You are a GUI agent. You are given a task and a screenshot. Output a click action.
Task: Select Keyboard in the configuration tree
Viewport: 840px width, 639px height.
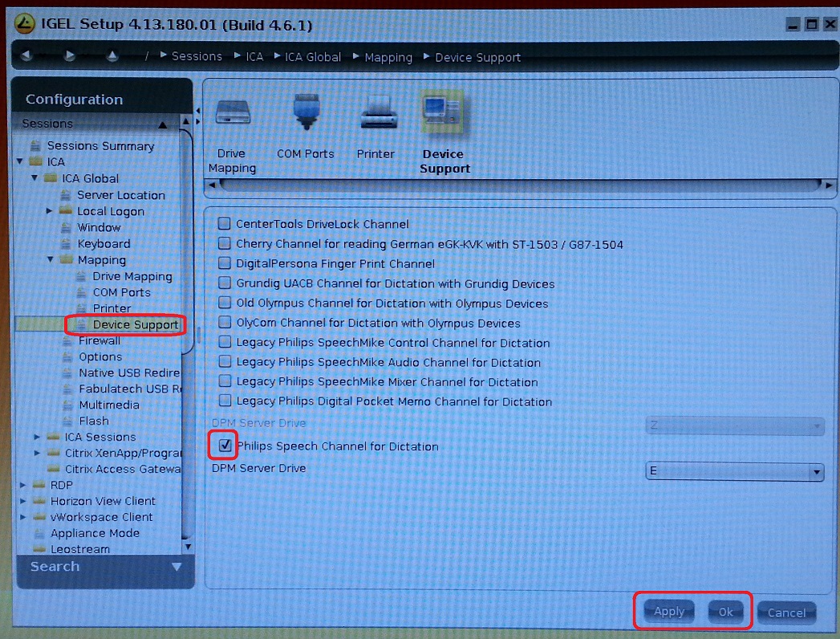pyautogui.click(x=103, y=244)
